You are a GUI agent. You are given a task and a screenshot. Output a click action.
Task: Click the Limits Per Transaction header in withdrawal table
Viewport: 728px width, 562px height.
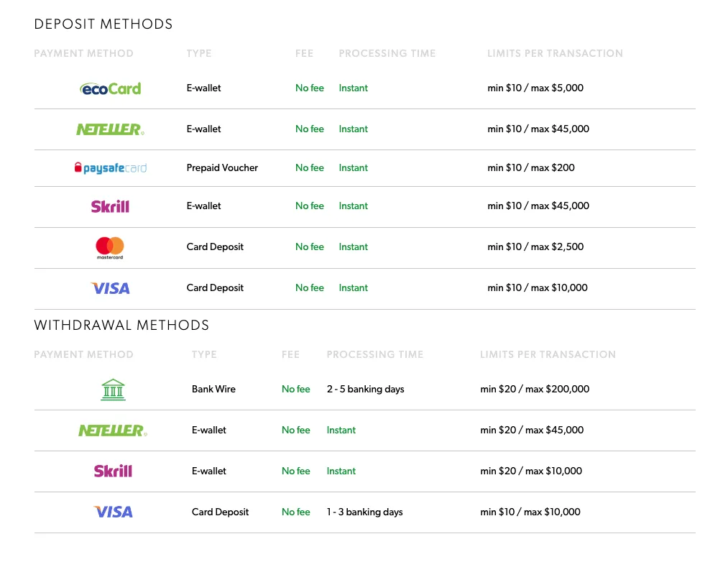(548, 354)
